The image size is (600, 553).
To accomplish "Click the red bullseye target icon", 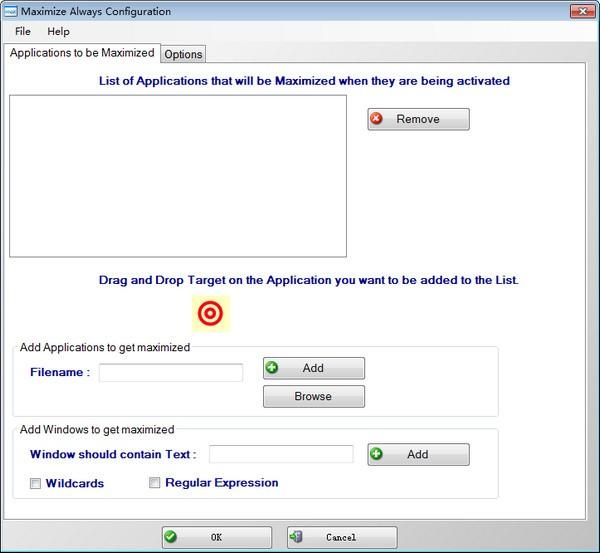I will click(211, 313).
